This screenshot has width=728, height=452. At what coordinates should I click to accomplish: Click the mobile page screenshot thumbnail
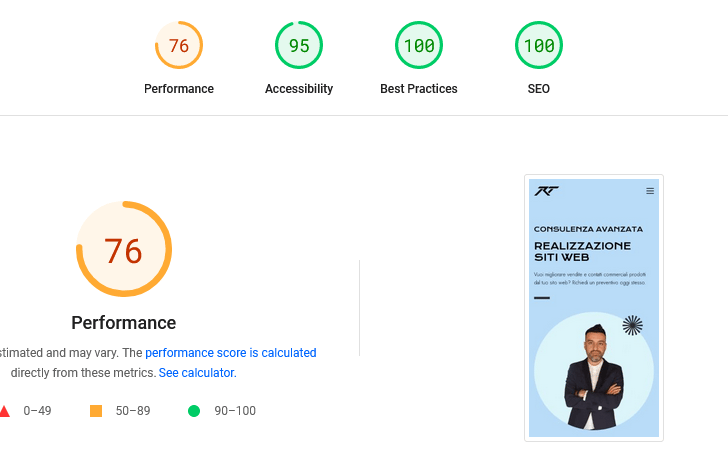point(594,308)
